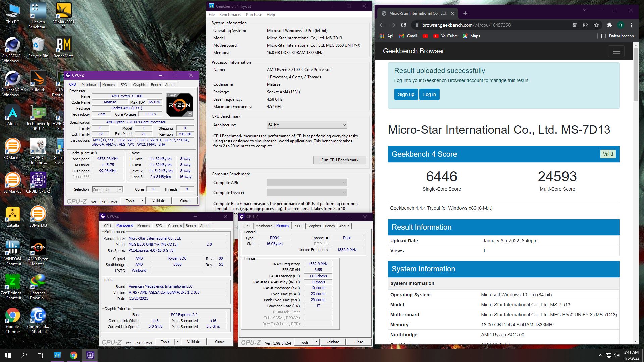The image size is (644, 362).
Task: Open Tools dropdown arrow in Memory CPU-Z window
Action: click(316, 342)
